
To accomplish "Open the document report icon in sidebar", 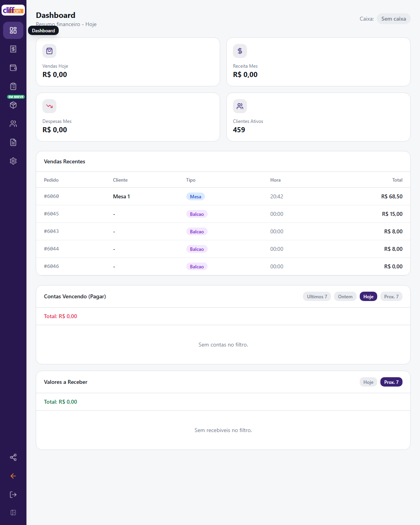I will (13, 142).
